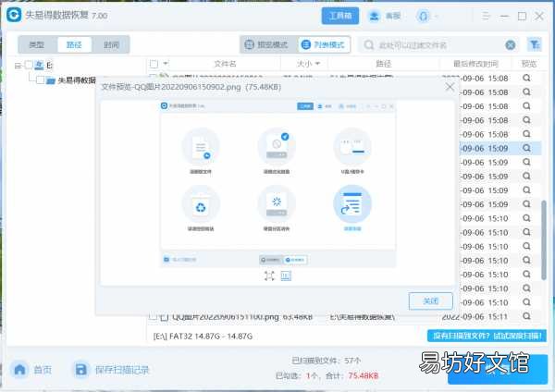Click the 没有扫描到文件？试试深度扫描 link
The image size is (555, 392).
click(487, 336)
